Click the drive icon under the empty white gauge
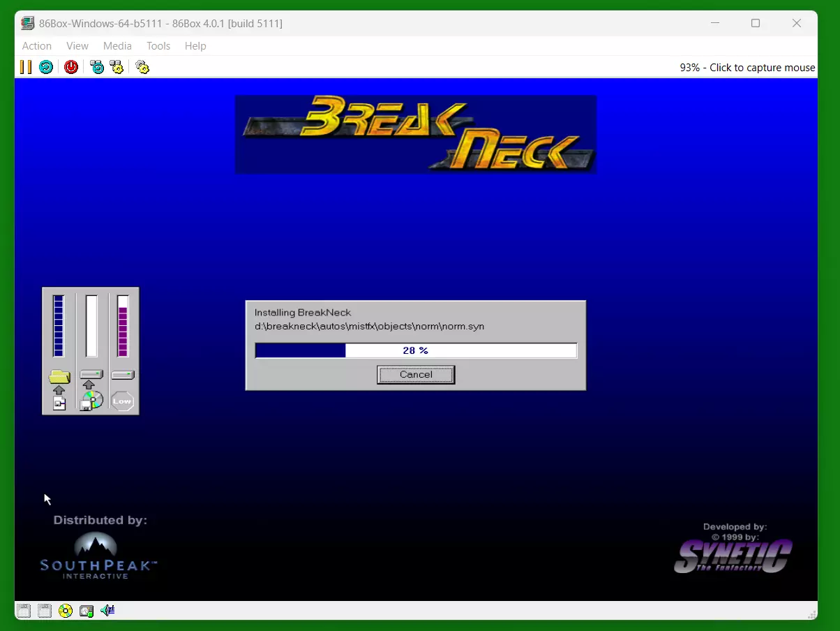 [91, 375]
